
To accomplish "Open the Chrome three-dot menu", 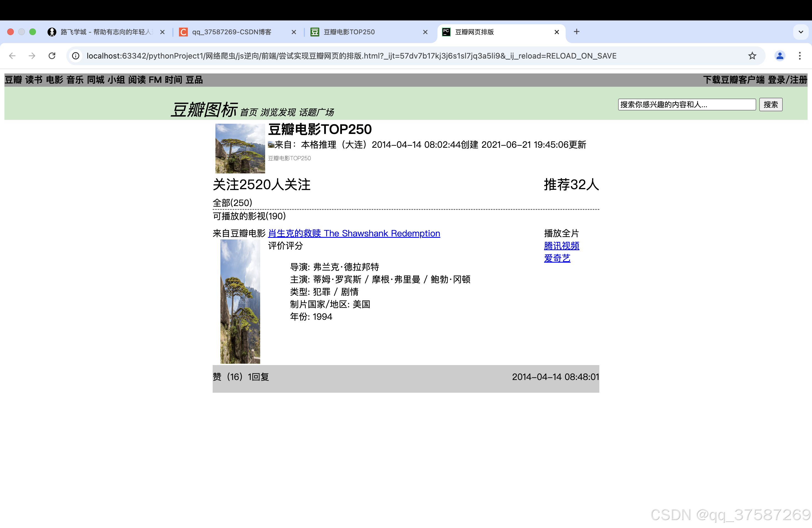I will pyautogui.click(x=800, y=56).
